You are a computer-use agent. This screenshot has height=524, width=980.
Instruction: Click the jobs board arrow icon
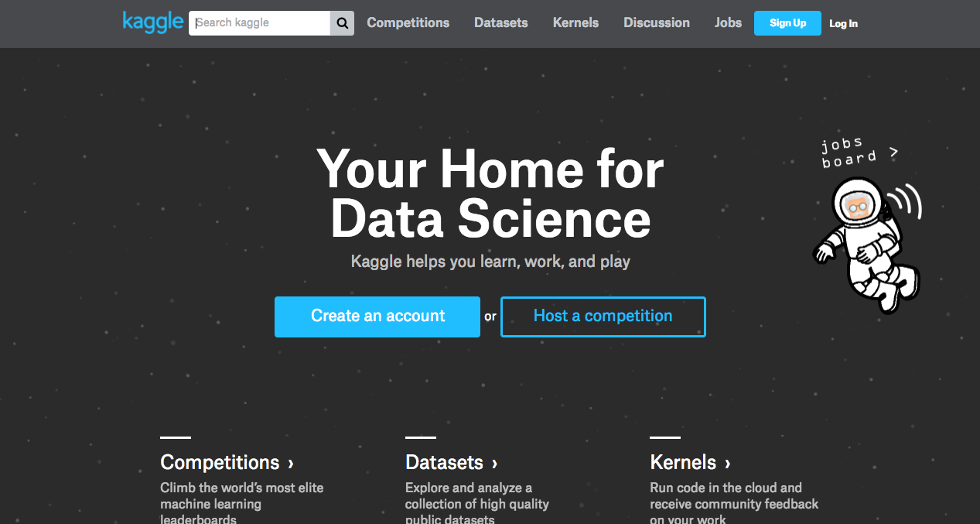click(x=894, y=152)
